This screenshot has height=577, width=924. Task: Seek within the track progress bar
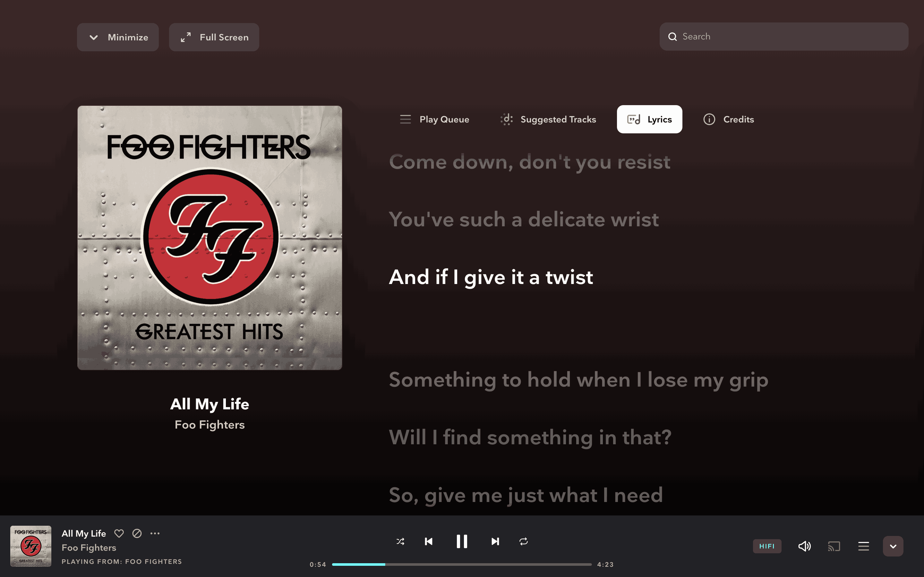(462, 564)
